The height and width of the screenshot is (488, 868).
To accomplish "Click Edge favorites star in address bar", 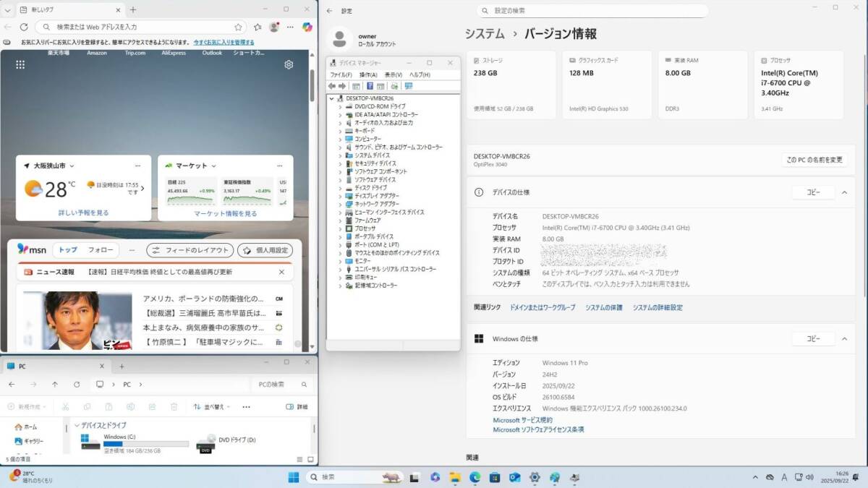I will click(238, 27).
